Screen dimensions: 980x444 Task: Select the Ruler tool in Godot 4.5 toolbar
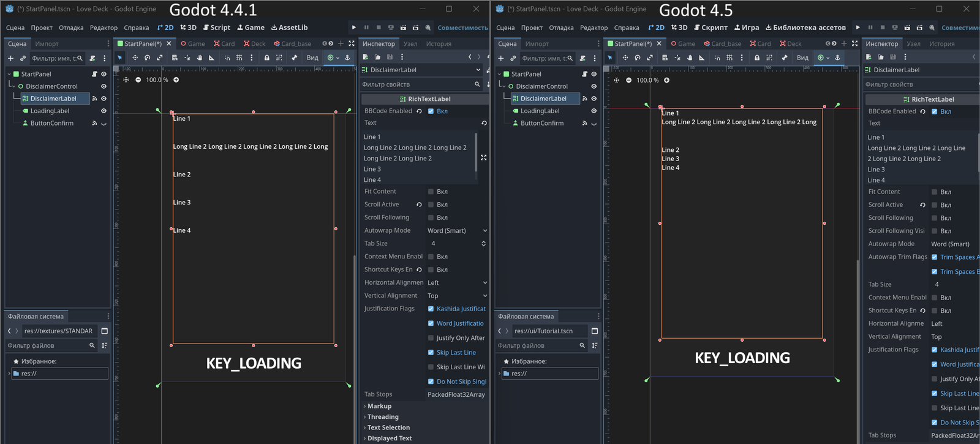[701, 58]
